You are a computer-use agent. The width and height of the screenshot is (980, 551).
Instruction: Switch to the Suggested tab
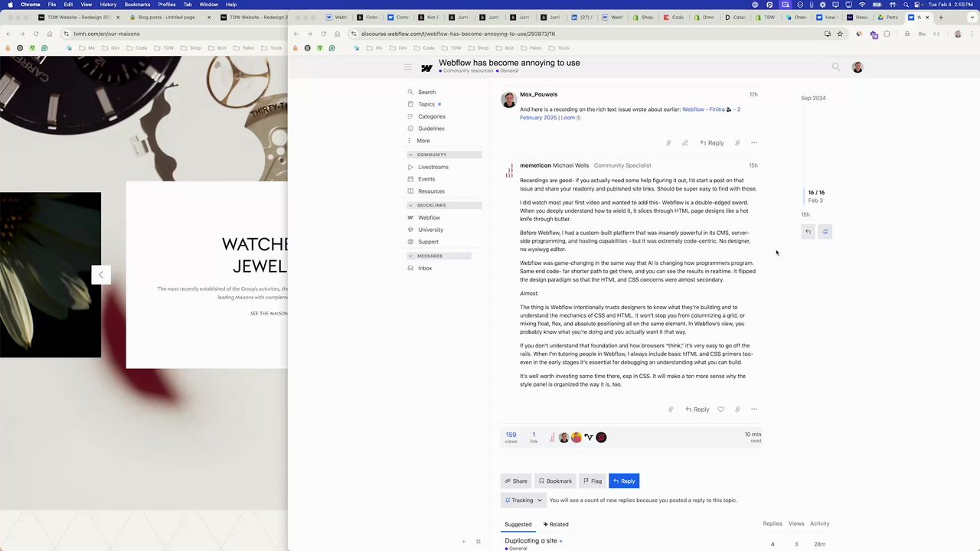[518, 524]
